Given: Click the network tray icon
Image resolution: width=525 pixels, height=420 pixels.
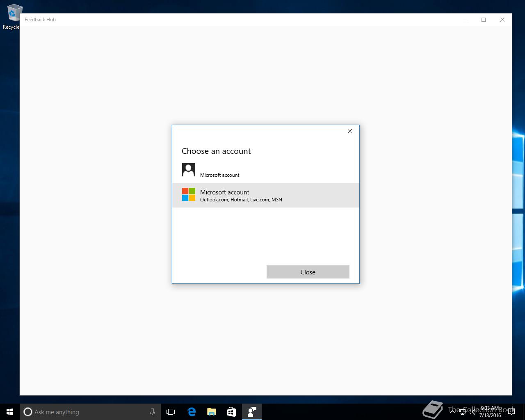Looking at the screenshot, I should tap(462, 412).
